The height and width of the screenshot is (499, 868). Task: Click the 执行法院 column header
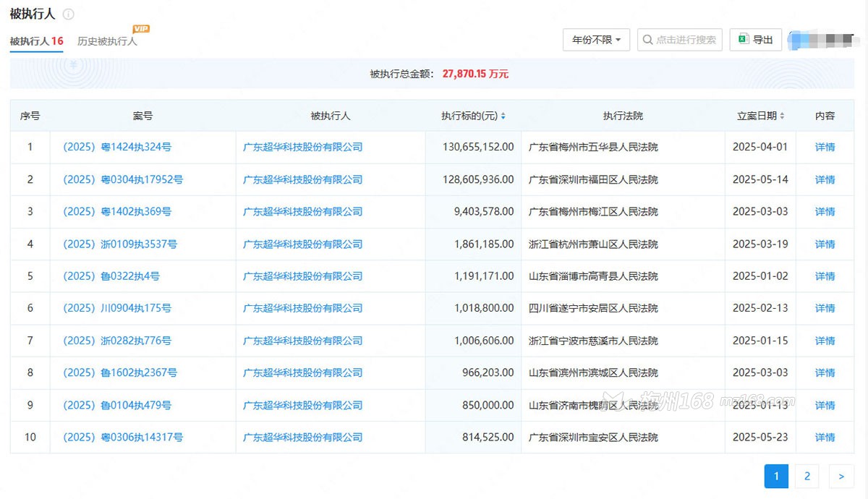(623, 116)
